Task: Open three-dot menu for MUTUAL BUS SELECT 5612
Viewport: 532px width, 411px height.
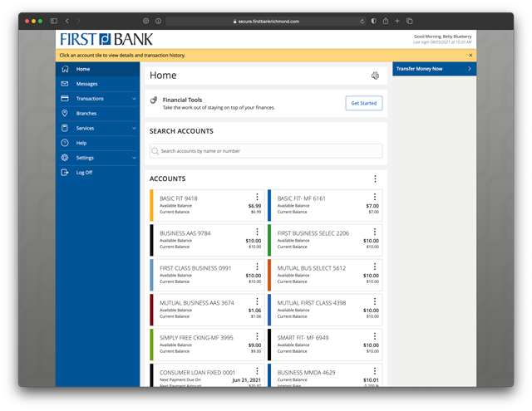Action: (x=375, y=267)
